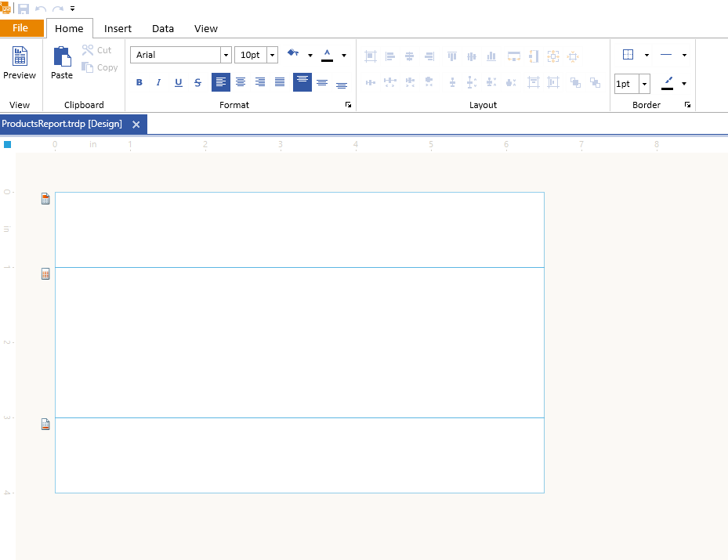Viewport: 728px width, 560px height.
Task: Click the page header section icon
Action: [x=45, y=199]
